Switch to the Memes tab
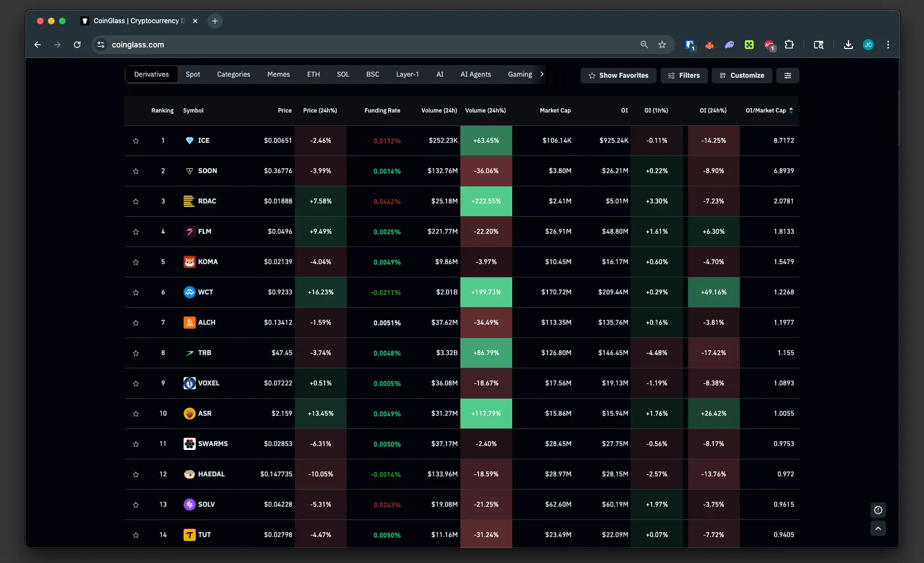The height and width of the screenshot is (563, 924). 278,74
